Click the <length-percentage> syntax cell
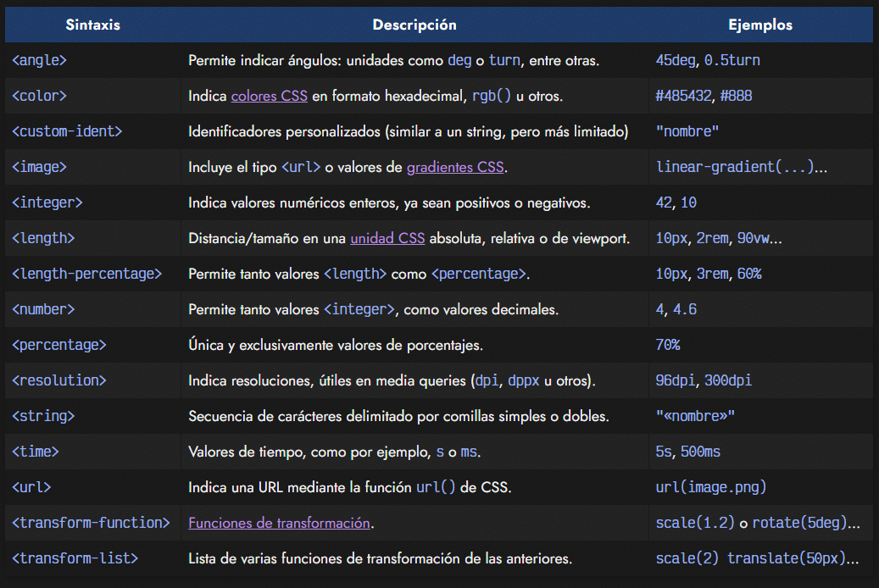Viewport: 879px width, 588px height. tap(86, 274)
